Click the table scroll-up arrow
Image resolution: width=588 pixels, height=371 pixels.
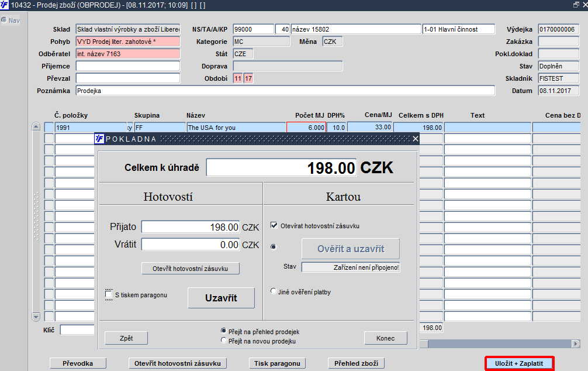point(36,126)
